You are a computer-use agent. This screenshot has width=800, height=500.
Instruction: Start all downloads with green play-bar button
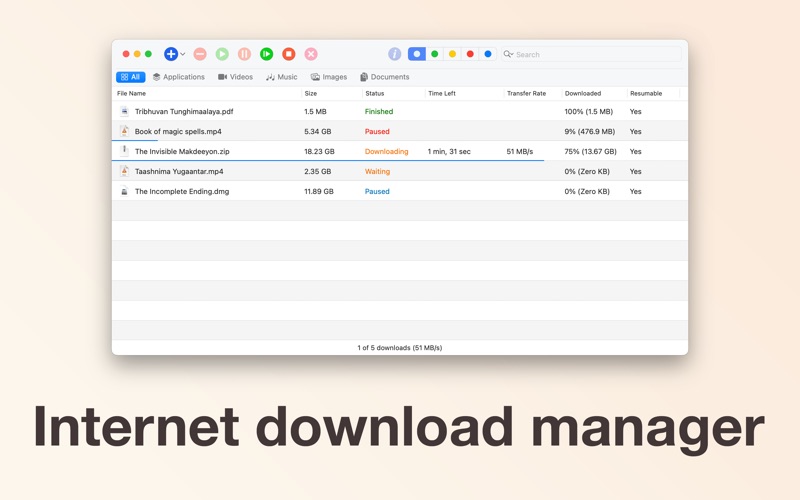[x=266, y=54]
